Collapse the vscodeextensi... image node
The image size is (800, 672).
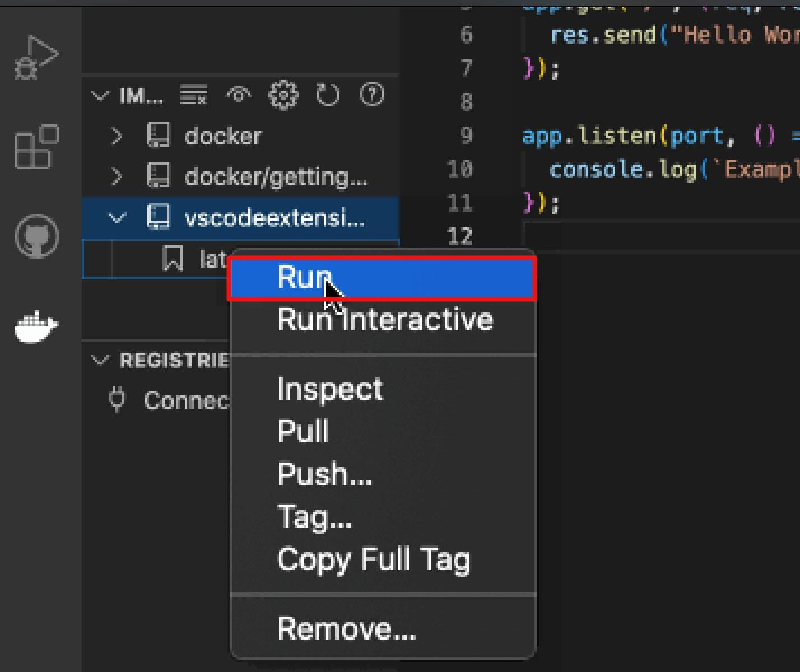(117, 218)
